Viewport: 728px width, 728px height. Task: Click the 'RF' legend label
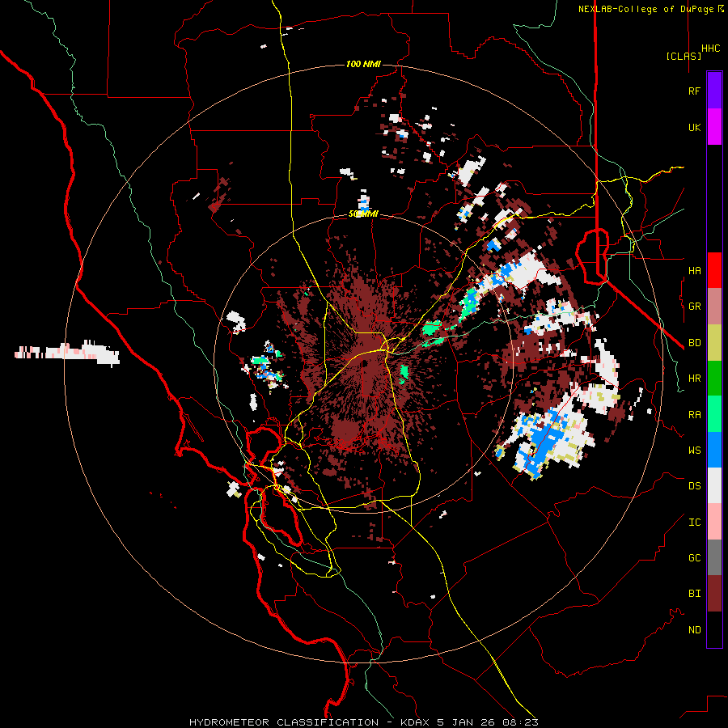point(694,91)
